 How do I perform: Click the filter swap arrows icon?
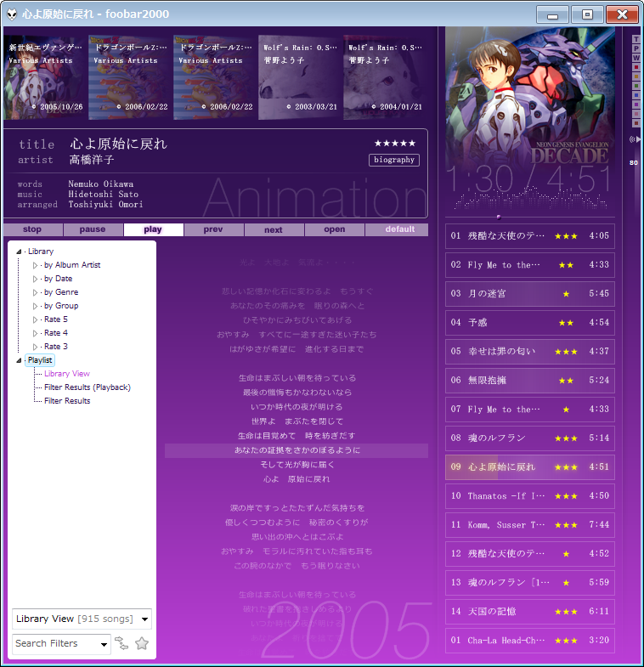121,643
